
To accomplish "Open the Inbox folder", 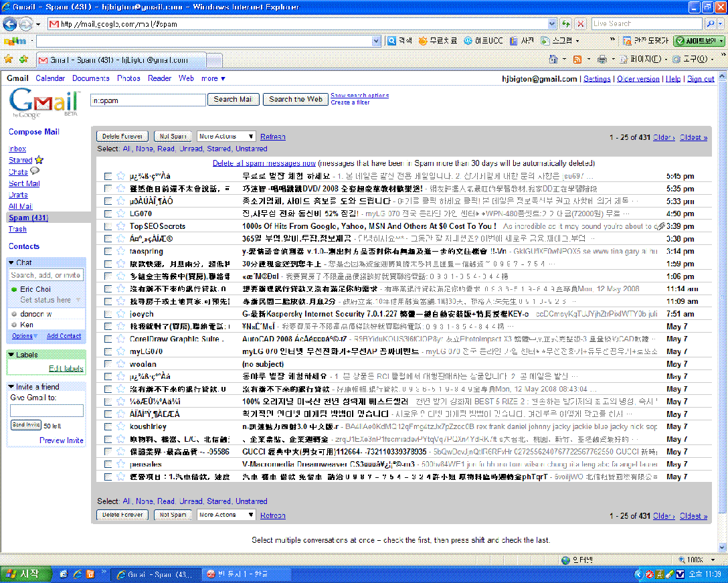I will coord(17,149).
